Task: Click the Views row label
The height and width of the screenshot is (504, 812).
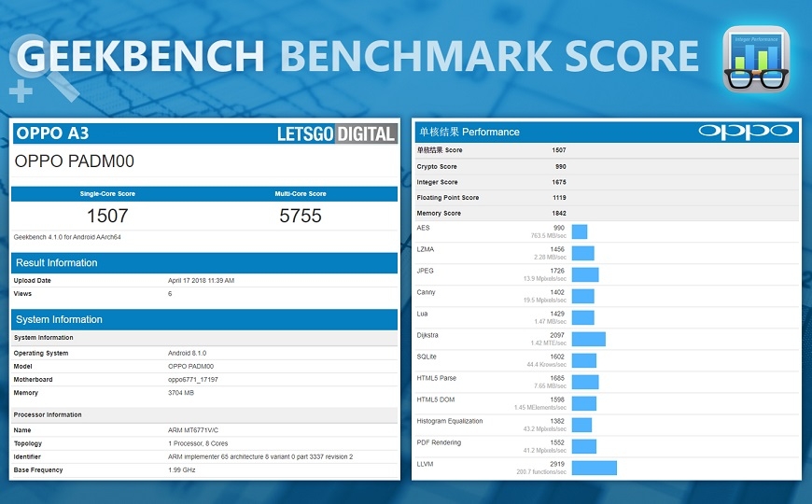Action: point(22,294)
